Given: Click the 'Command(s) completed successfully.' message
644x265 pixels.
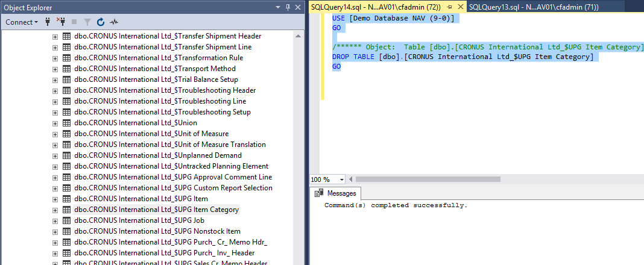Looking at the screenshot, I should click(396, 205).
